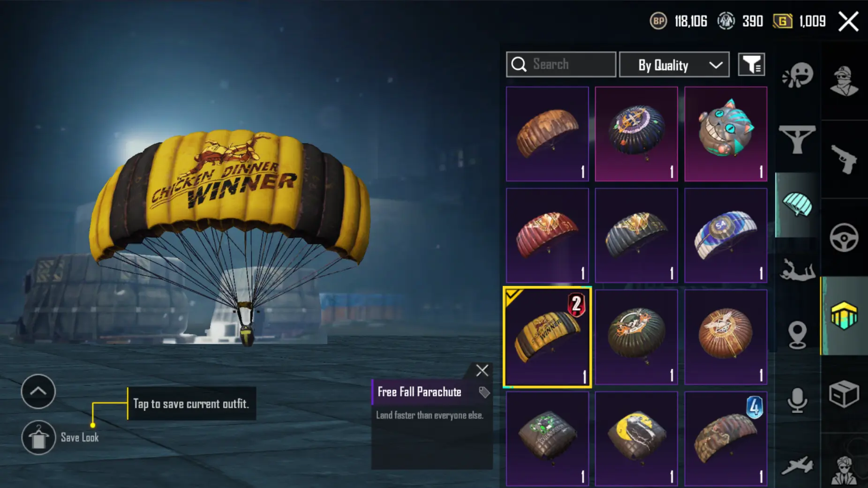868x488 pixels.
Task: Expand the outfit panel with up chevron
Action: pos(38,391)
